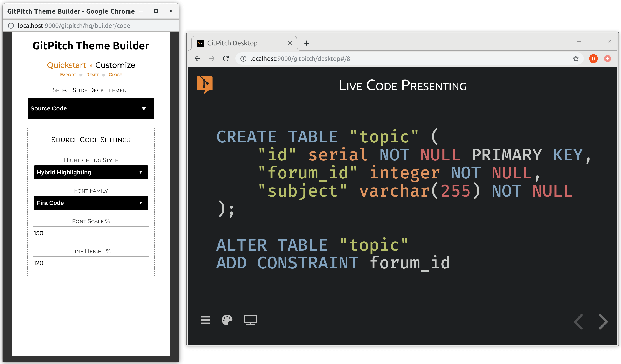Click the desktop monitor icon in slide
The height and width of the screenshot is (364, 621).
[x=250, y=320]
